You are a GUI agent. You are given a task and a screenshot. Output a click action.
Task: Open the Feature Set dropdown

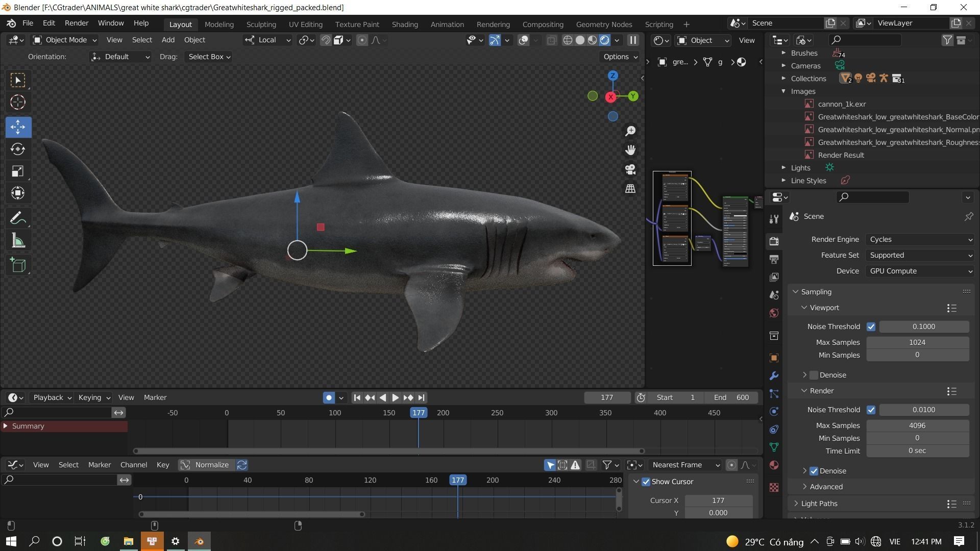(920, 256)
